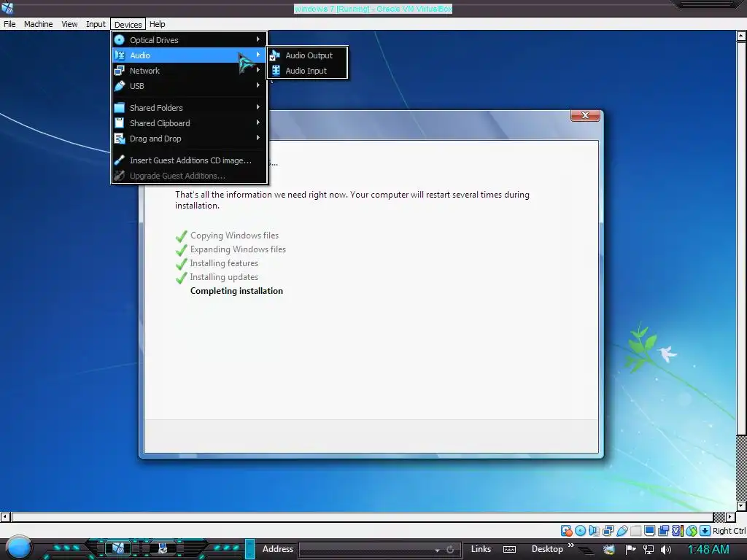This screenshot has width=747, height=560.
Task: Click the Audio Input microphone icon
Action: (276, 71)
